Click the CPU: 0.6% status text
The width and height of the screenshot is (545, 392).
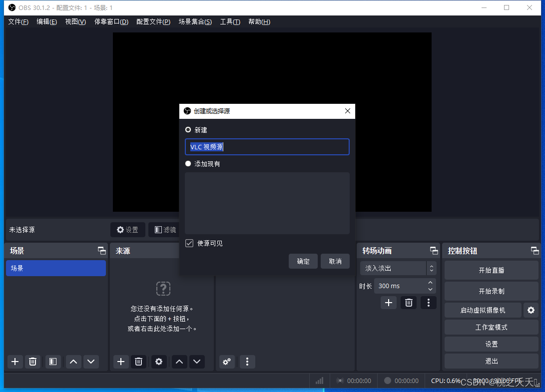446,381
